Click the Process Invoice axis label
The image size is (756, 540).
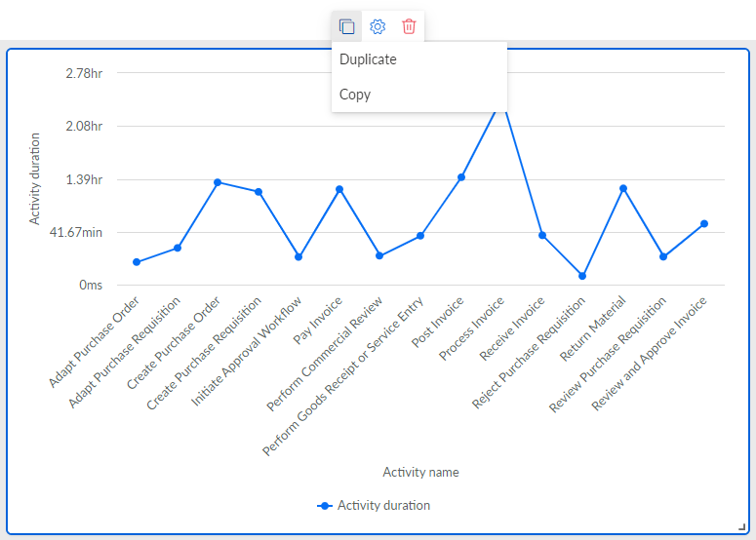pyautogui.click(x=471, y=328)
